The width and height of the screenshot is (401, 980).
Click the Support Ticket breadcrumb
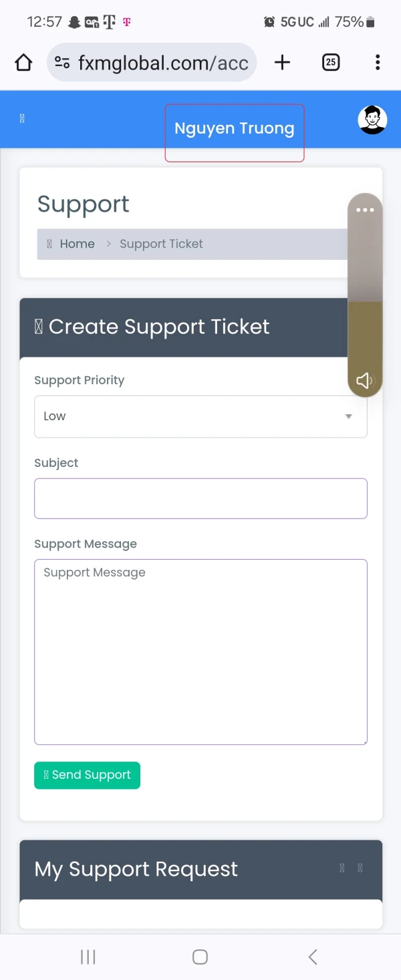tap(161, 244)
